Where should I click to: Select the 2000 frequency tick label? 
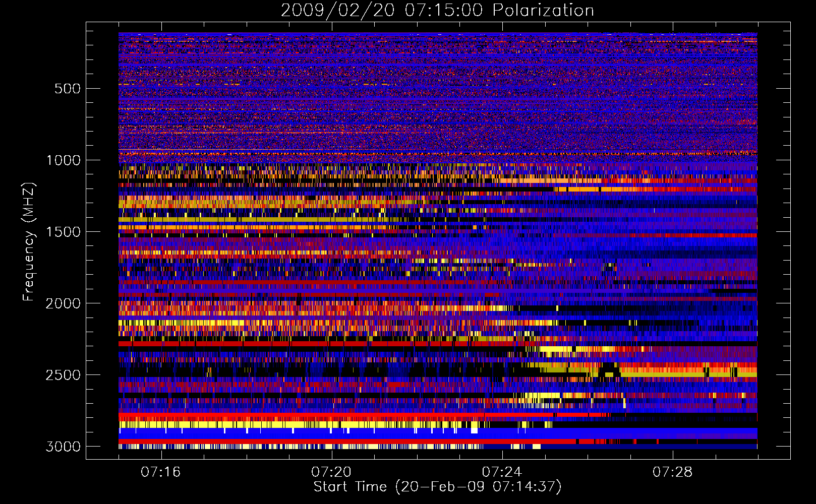pos(63,303)
